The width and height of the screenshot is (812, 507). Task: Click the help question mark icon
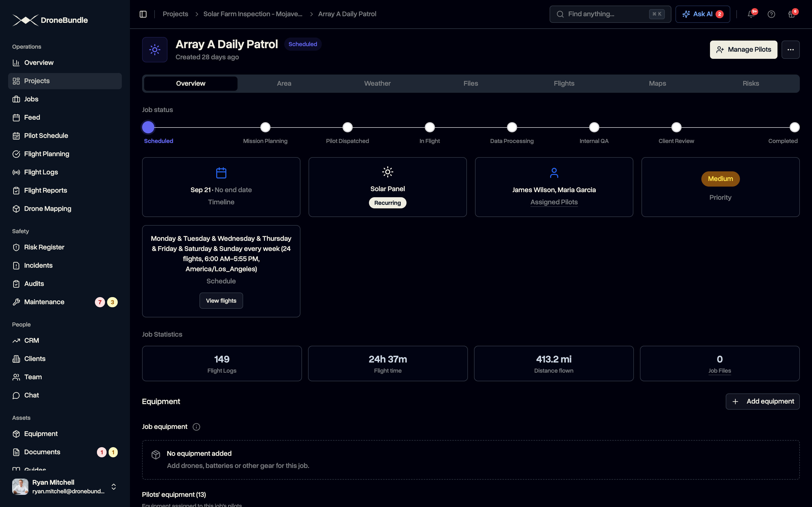[x=771, y=14]
